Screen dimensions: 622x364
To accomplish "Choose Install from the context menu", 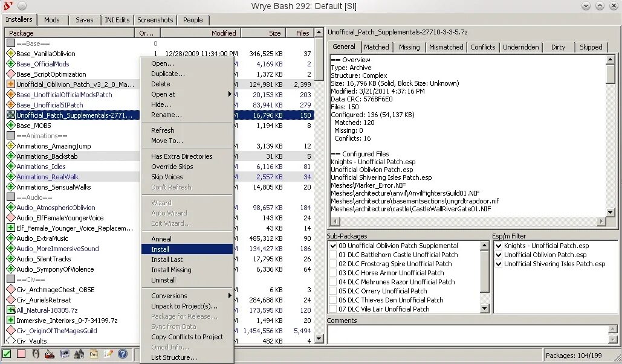I will [x=187, y=249].
